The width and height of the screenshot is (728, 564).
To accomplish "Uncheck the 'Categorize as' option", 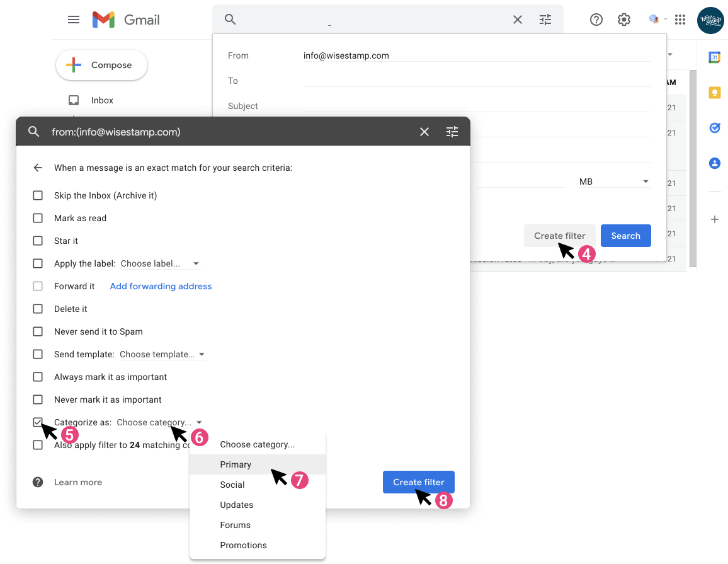I will tap(38, 422).
